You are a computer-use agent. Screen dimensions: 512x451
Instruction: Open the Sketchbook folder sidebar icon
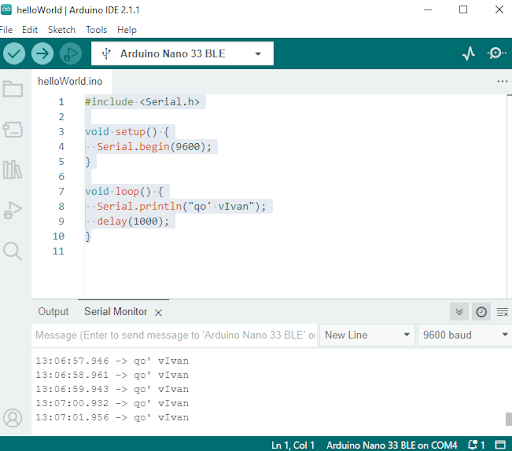13,89
